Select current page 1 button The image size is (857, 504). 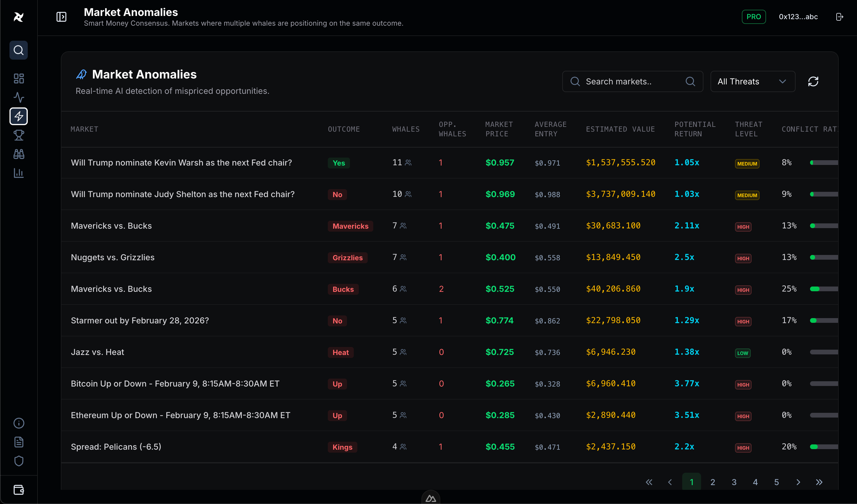[691, 482]
